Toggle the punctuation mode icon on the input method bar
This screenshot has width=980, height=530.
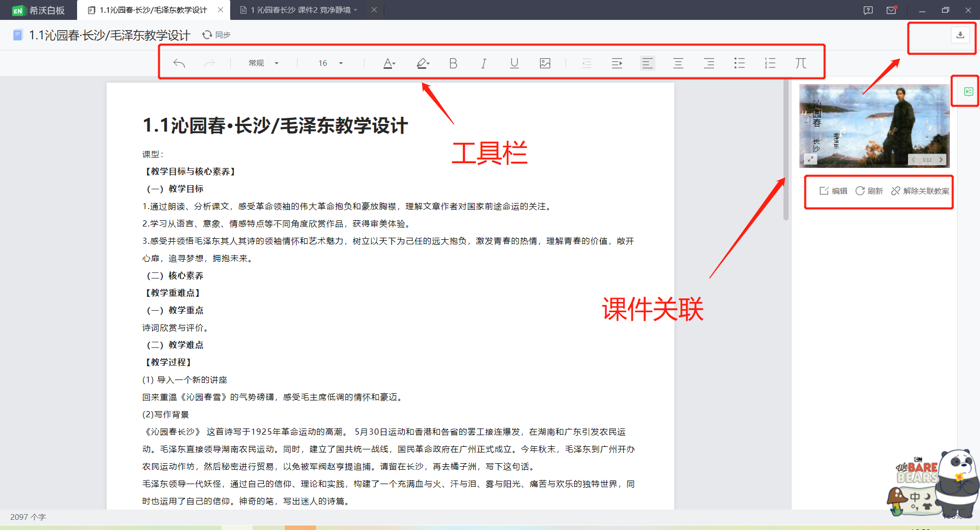915,507
